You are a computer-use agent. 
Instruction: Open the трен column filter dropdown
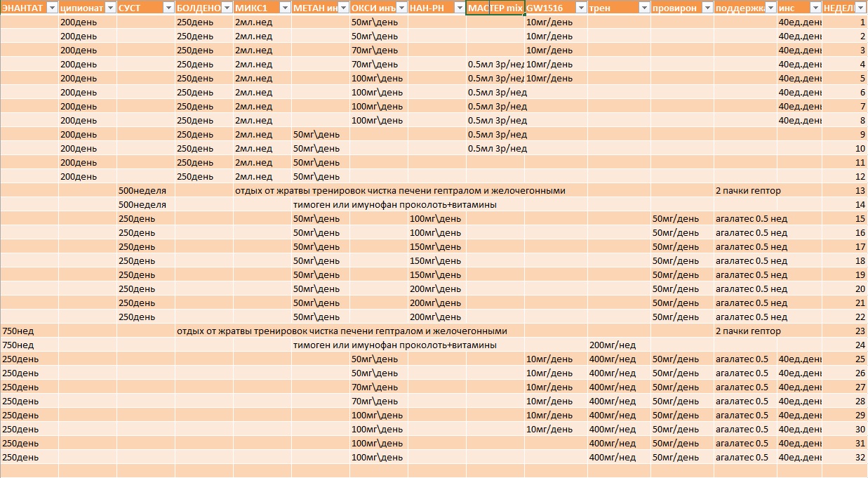coord(643,8)
